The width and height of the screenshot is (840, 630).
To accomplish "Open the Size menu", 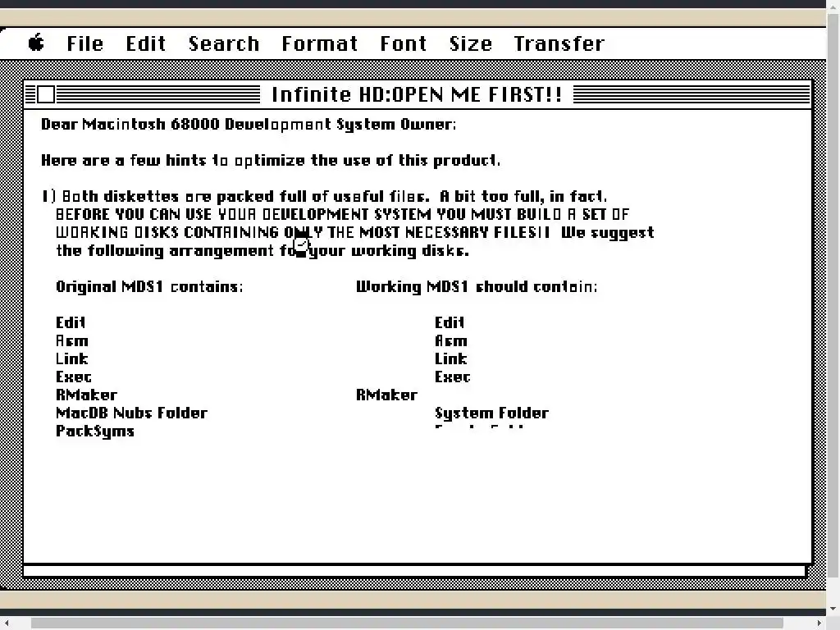I will pyautogui.click(x=470, y=43).
